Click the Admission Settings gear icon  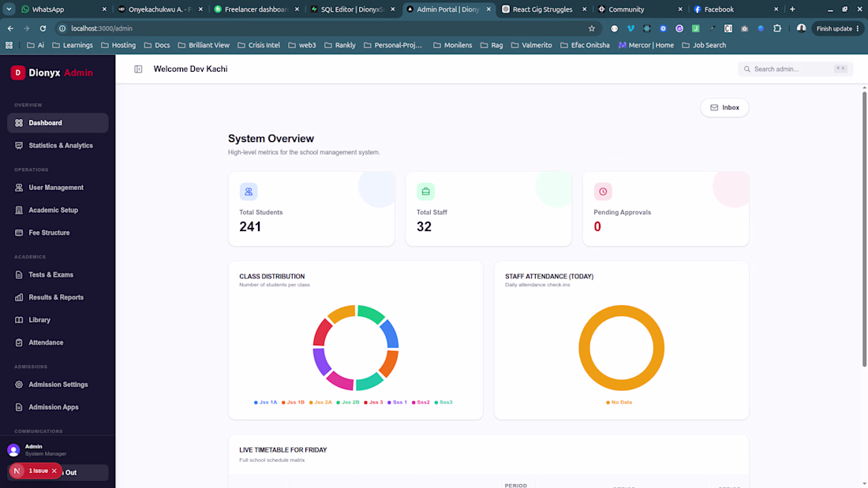[x=19, y=385]
